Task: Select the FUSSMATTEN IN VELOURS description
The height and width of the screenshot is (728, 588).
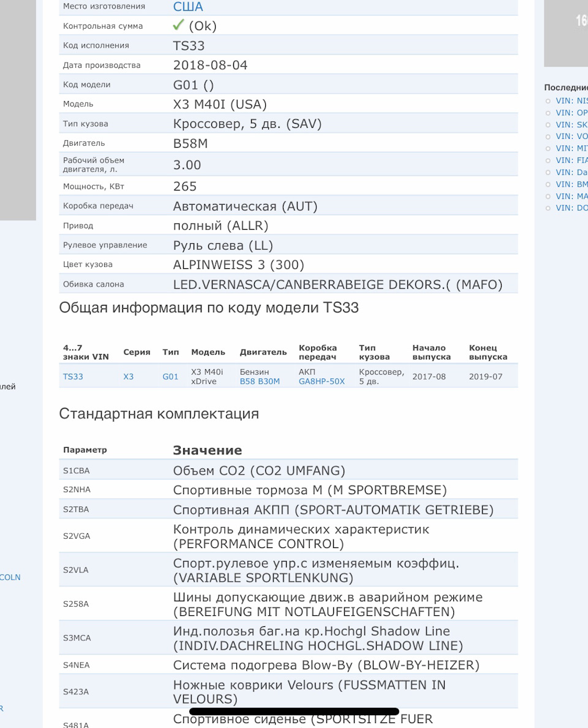Action: pyautogui.click(x=309, y=692)
